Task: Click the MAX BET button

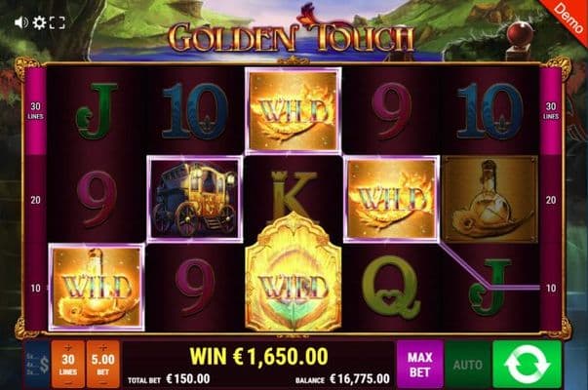Action: [x=419, y=364]
